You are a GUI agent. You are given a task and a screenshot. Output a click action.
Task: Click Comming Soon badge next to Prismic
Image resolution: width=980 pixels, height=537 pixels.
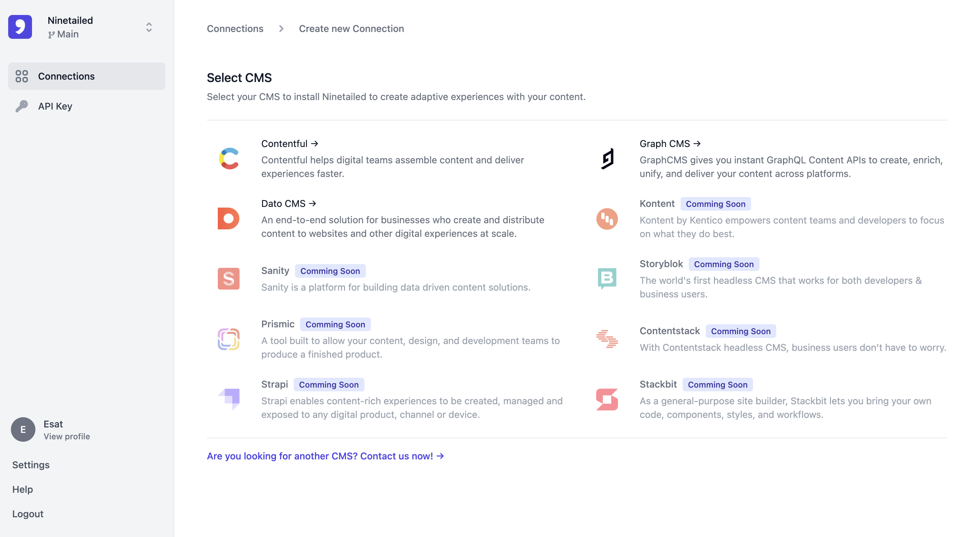336,324
